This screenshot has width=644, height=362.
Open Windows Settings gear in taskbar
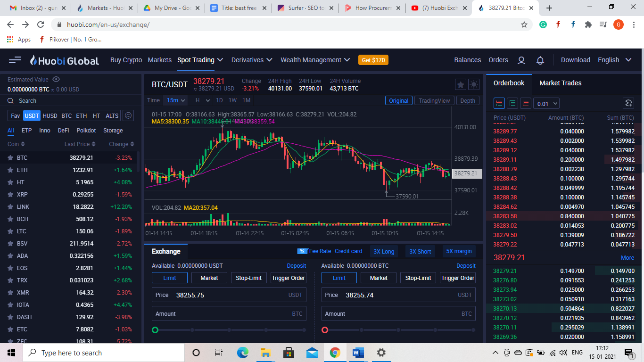(x=381, y=353)
